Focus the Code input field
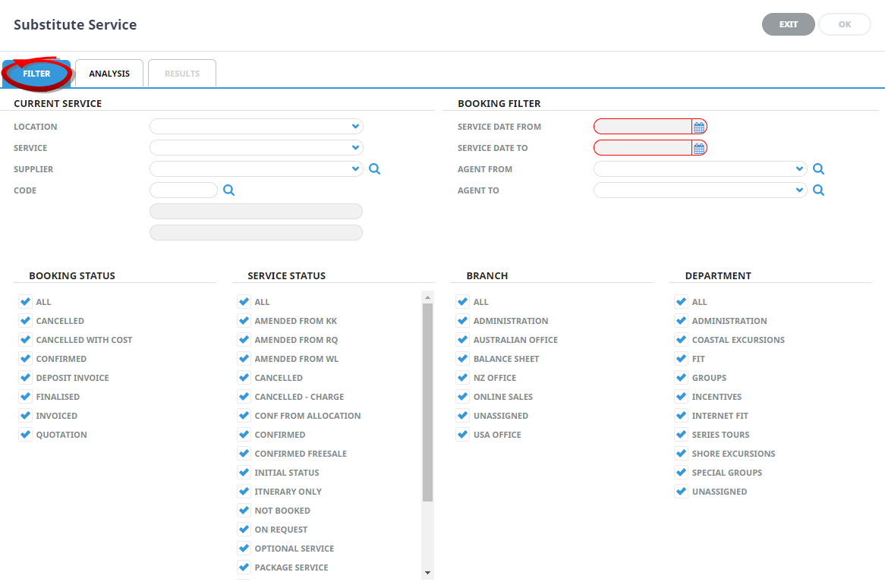Screen dimensions: 885x588 pyautogui.click(x=184, y=190)
